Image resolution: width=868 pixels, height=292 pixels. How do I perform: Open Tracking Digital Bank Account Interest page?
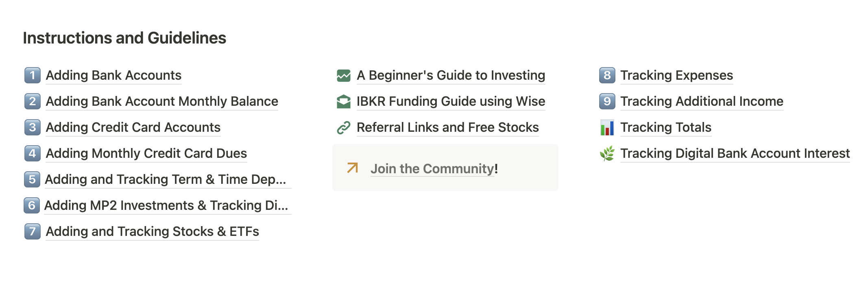pos(735,153)
